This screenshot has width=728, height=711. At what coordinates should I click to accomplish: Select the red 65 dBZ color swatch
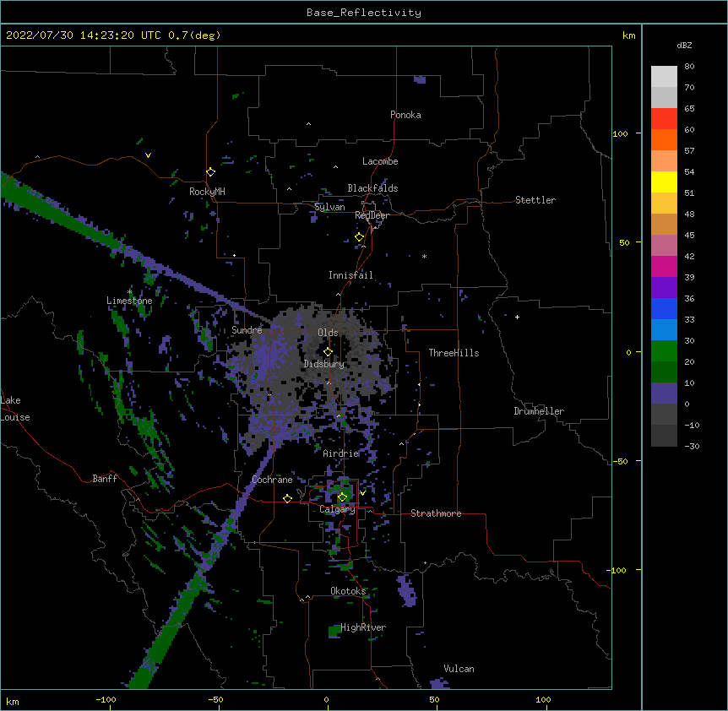(664, 118)
